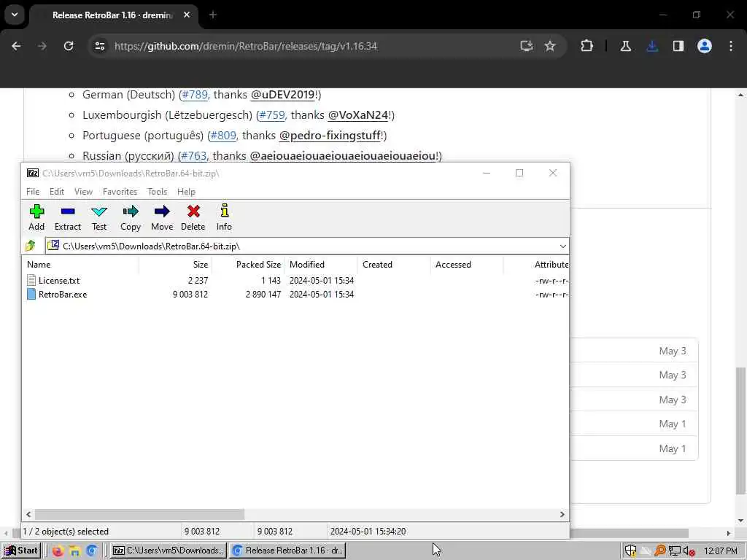Screen dimensions: 747x560
Task: Switch to 7-Zip window via taskbar button
Action: click(169, 551)
